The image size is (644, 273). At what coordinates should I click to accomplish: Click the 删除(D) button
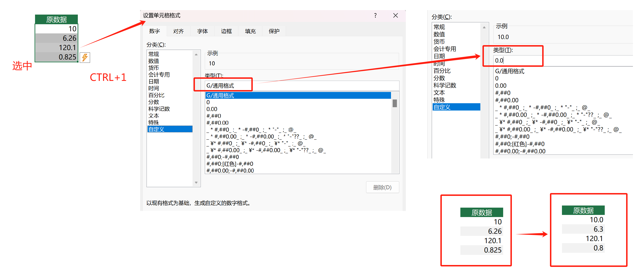tap(382, 187)
